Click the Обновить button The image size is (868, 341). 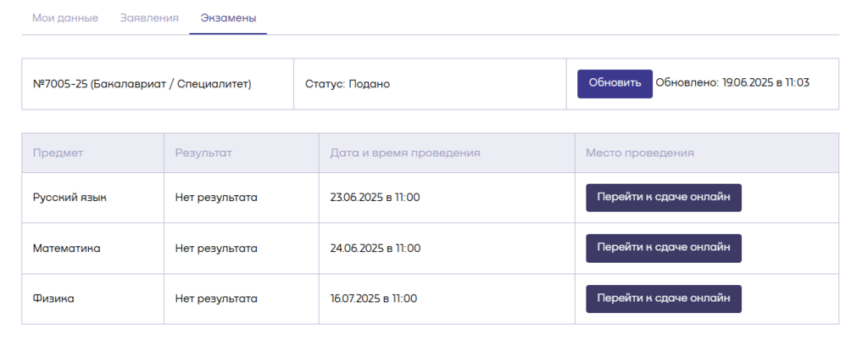click(615, 84)
